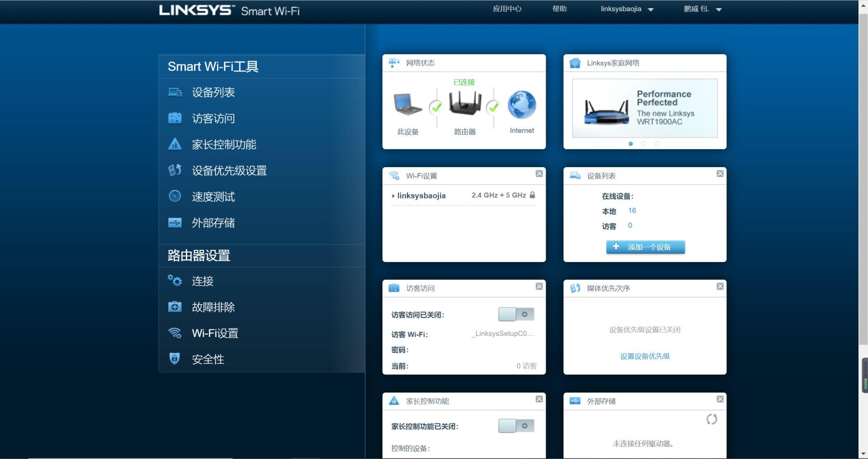
Task: Click the 外部存储 widget header USB icon
Action: pos(575,401)
